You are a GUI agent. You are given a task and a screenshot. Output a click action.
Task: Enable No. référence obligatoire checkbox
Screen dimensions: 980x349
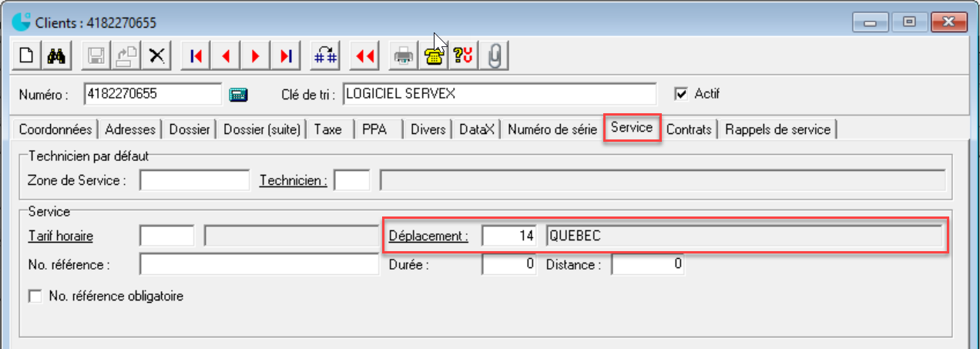pyautogui.click(x=35, y=296)
